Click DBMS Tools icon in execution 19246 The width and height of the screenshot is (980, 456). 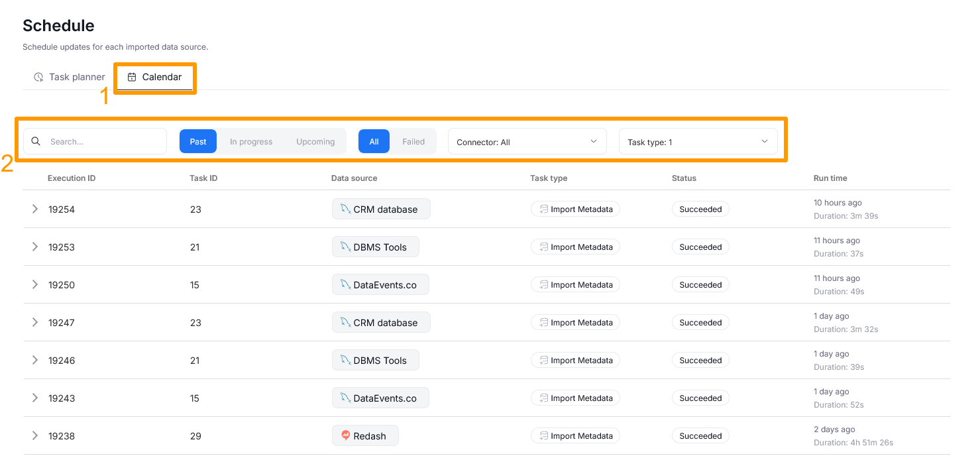(345, 360)
